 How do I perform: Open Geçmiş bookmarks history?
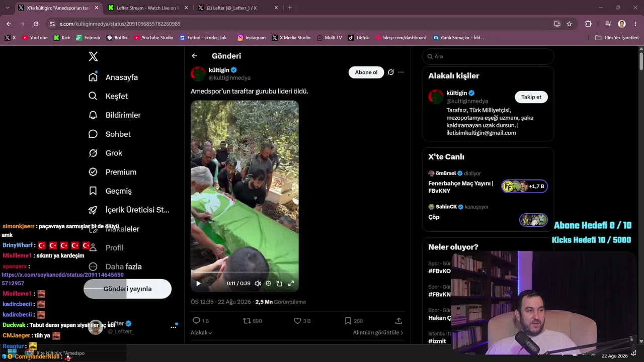tap(110, 191)
